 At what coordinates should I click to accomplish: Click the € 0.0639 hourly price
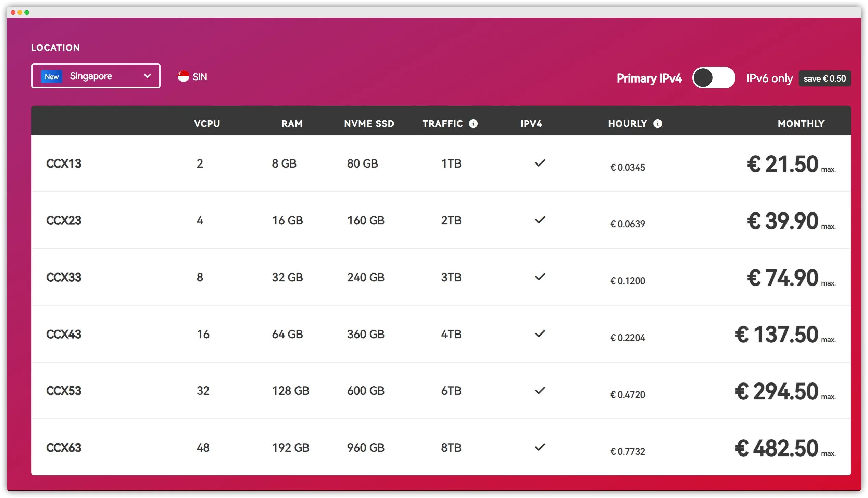(627, 224)
